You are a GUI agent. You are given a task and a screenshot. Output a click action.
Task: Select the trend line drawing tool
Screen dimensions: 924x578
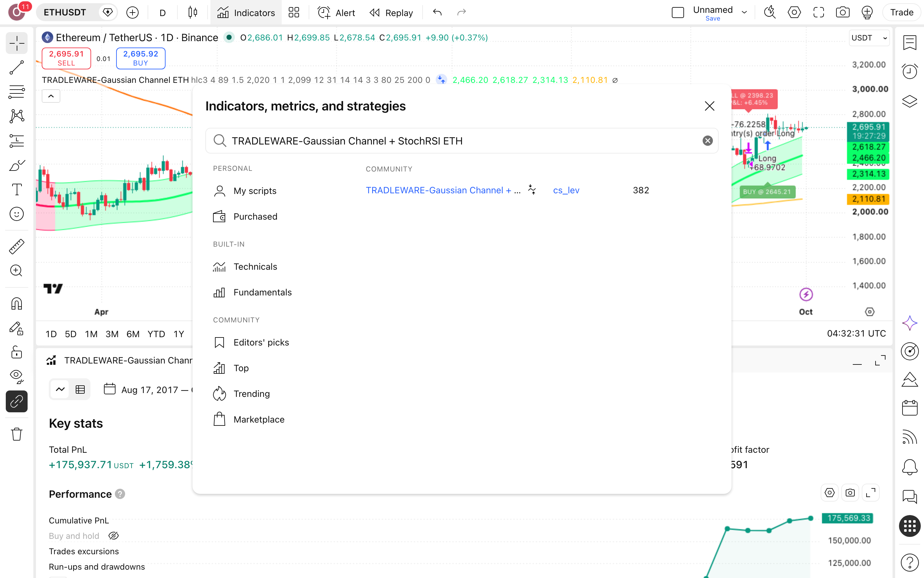(16, 68)
